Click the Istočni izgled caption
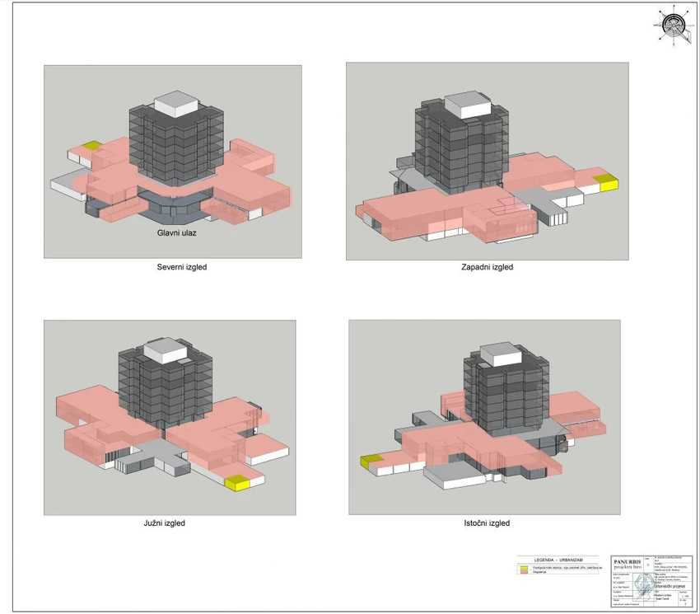 pos(487,523)
